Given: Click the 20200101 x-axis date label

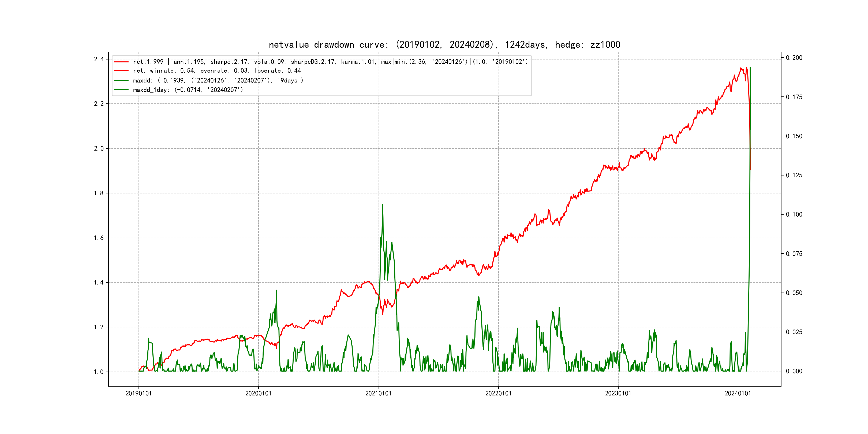Looking at the screenshot, I should (259, 394).
